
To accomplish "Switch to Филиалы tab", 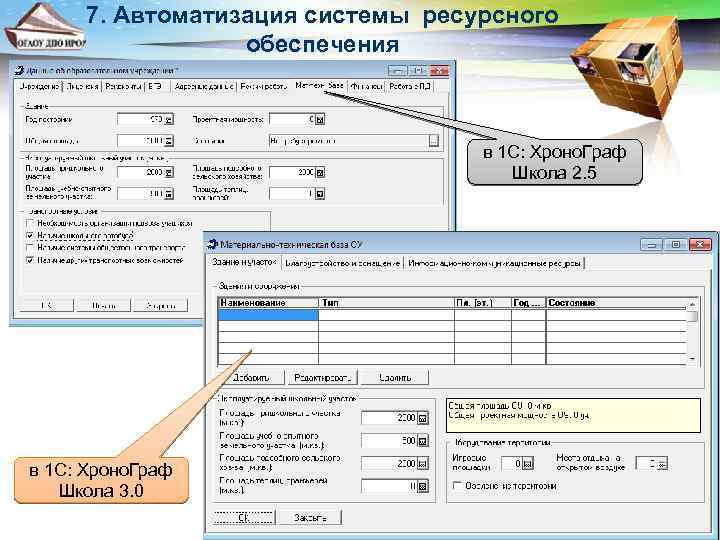I will coord(366,86).
